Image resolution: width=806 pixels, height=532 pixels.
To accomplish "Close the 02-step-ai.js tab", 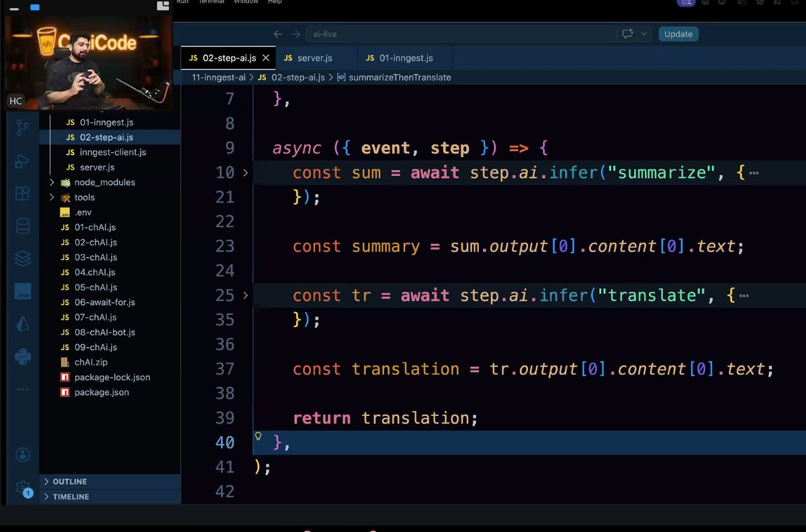I will coord(266,58).
